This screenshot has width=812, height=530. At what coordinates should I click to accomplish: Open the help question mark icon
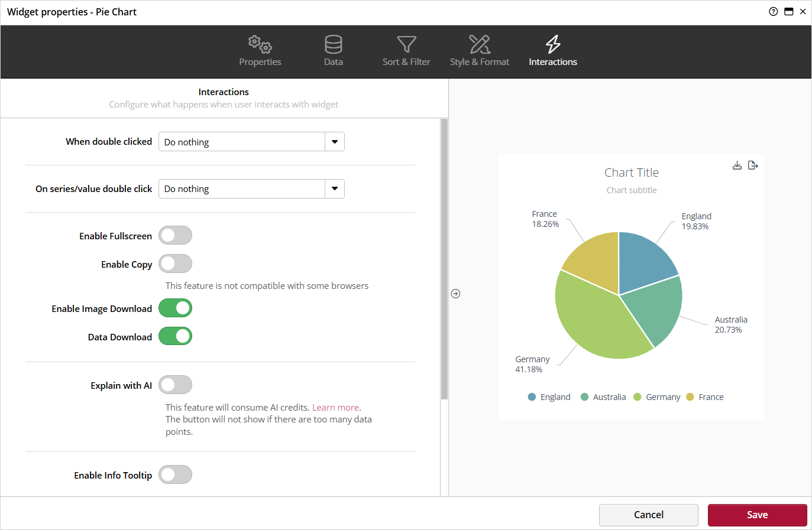773,11
